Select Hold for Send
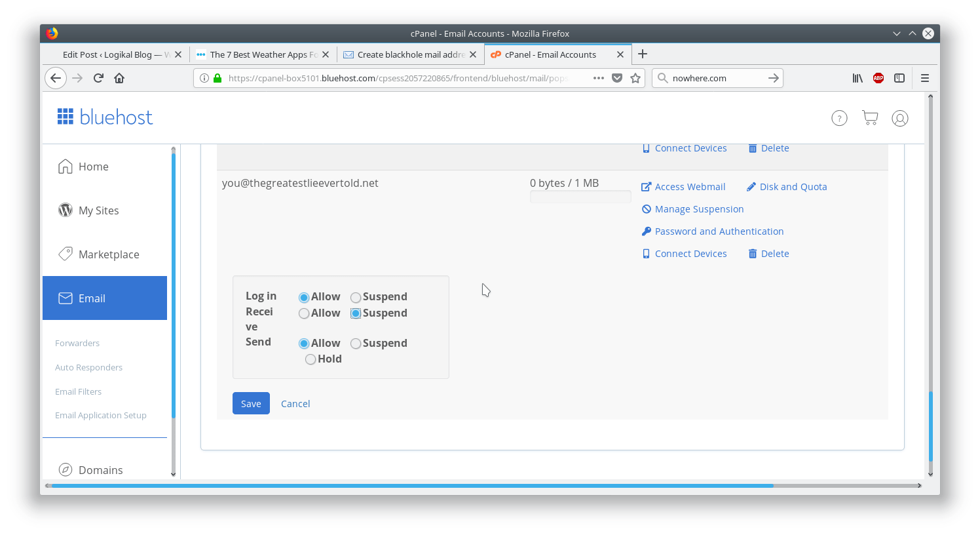Viewport: 980px width, 535px height. coord(311,359)
